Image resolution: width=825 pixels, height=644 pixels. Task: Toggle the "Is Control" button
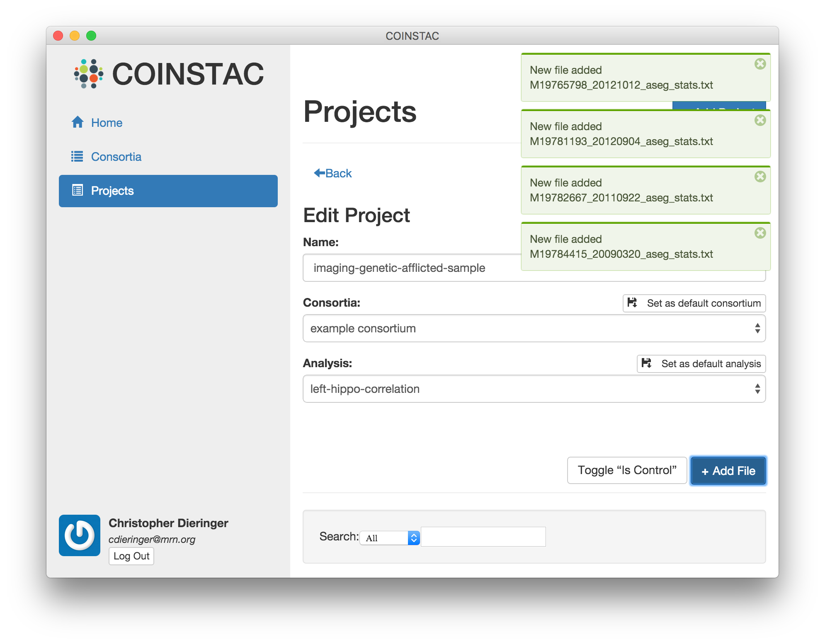(x=626, y=470)
